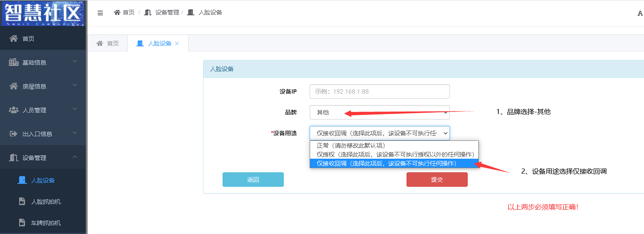Viewport: 644px width, 234px height.
Task: Click the 设备IP field label
Action: tap(288, 91)
